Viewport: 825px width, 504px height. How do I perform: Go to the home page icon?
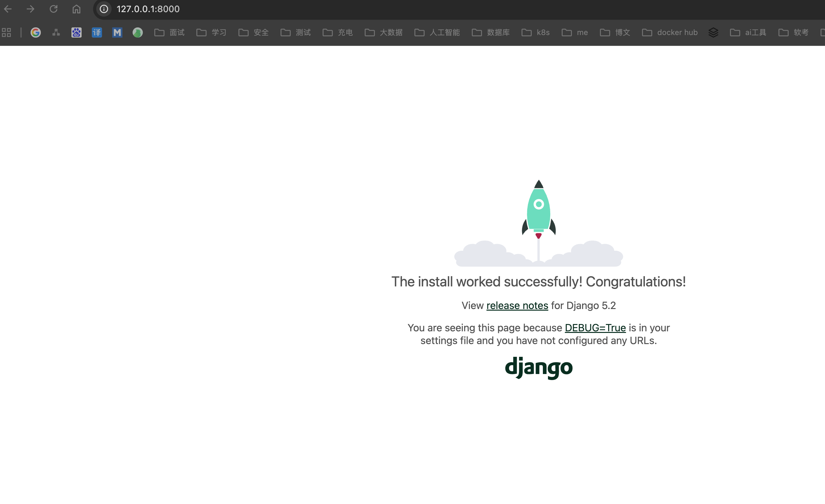click(x=76, y=9)
